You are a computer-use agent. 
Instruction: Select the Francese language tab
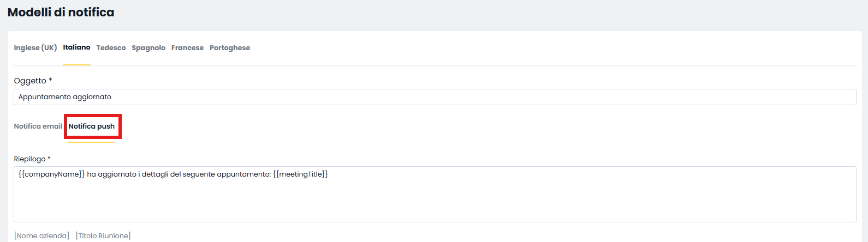tap(187, 48)
